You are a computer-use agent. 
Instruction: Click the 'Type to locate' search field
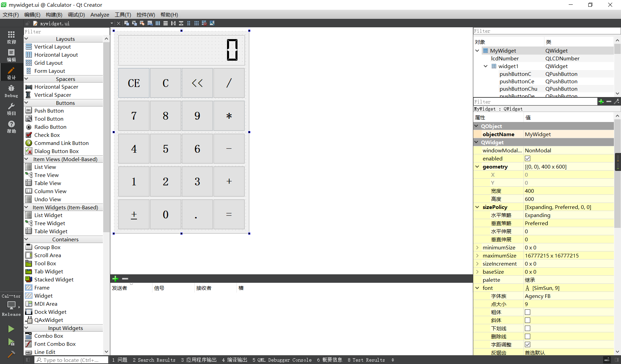coord(72,360)
